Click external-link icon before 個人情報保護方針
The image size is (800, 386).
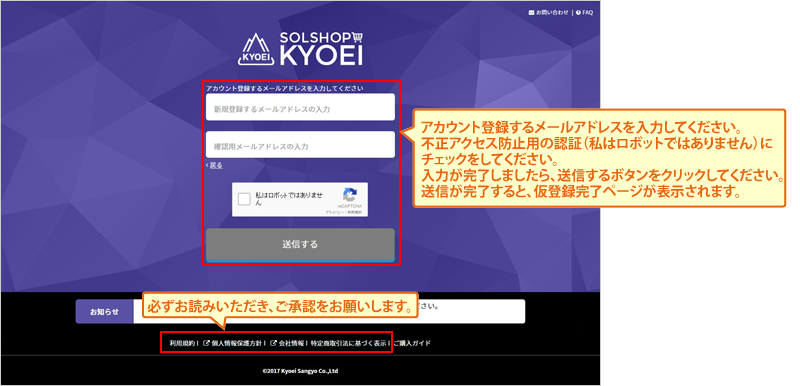(206, 343)
